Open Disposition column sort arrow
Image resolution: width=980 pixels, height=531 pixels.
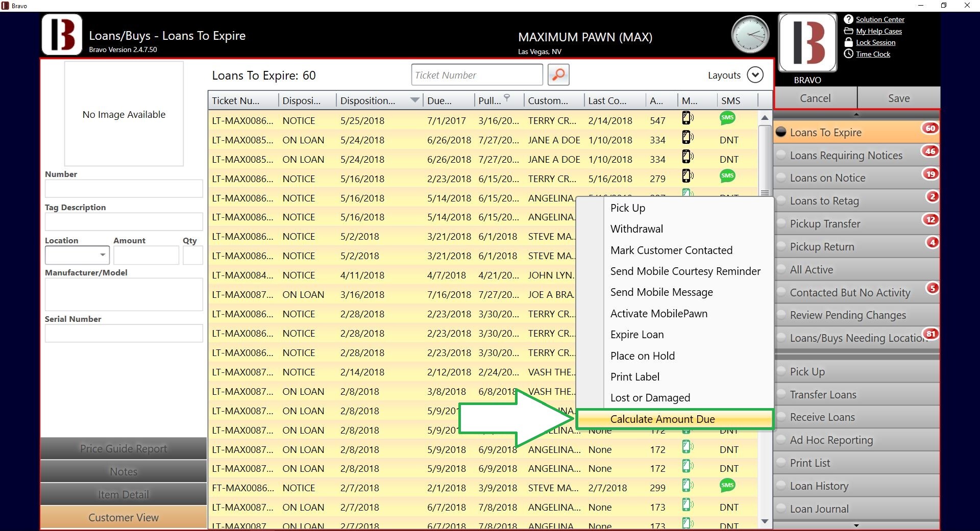[415, 100]
